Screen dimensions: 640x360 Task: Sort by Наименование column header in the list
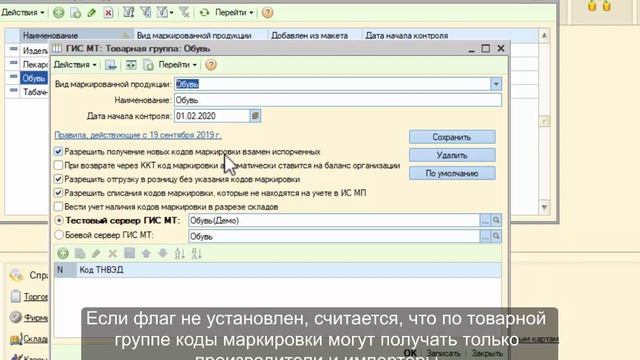(x=76, y=36)
